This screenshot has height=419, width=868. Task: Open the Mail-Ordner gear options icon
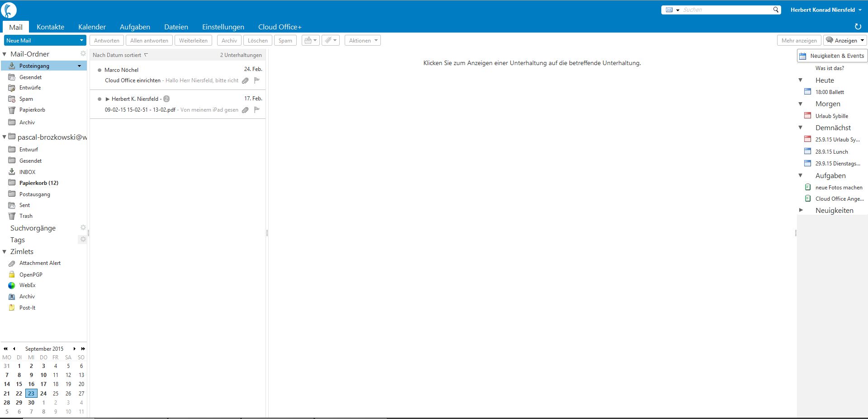83,53
